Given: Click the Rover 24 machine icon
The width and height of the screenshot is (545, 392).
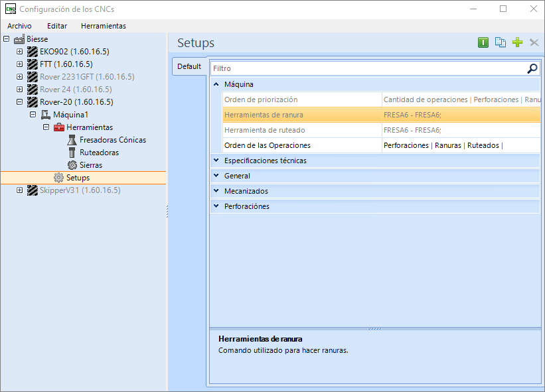Looking at the screenshot, I should click(x=33, y=90).
